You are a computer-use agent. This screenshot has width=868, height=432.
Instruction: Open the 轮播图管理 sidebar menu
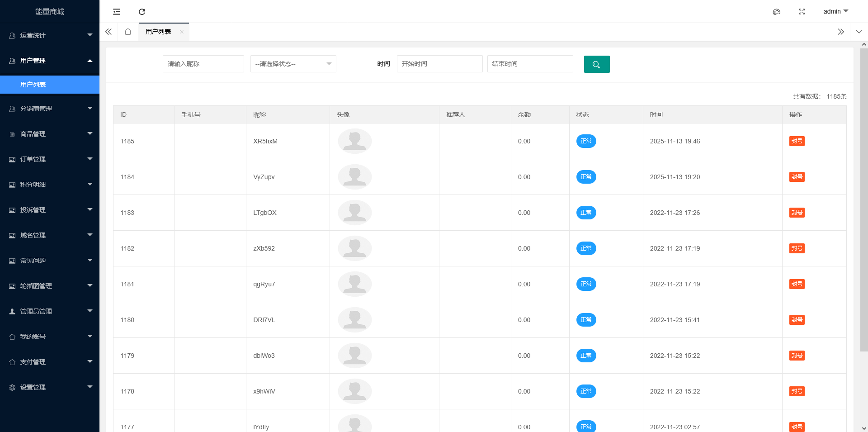tap(50, 286)
